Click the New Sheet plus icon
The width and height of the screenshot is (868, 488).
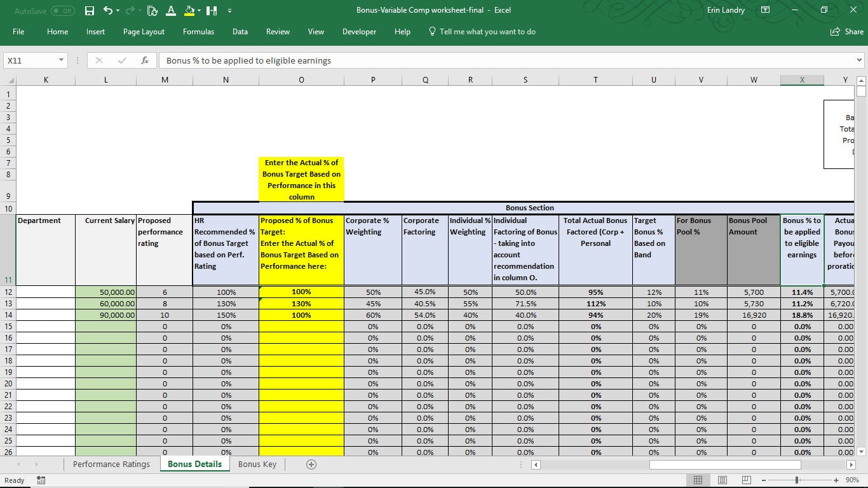(x=311, y=464)
